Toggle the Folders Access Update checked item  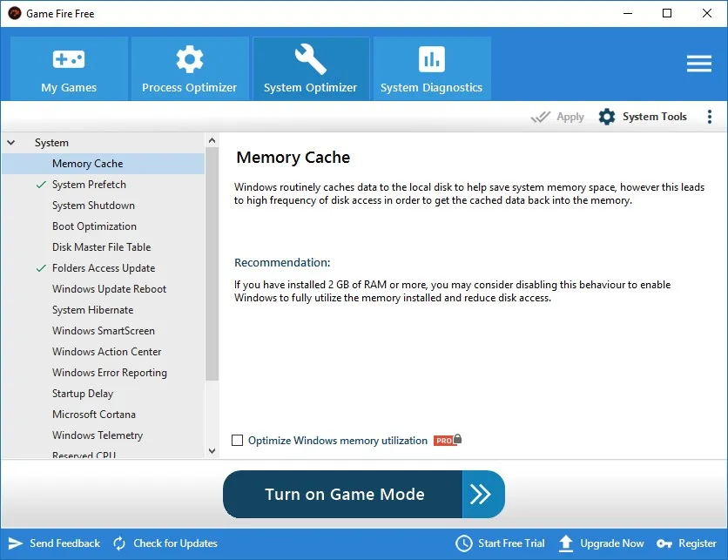click(x=104, y=268)
